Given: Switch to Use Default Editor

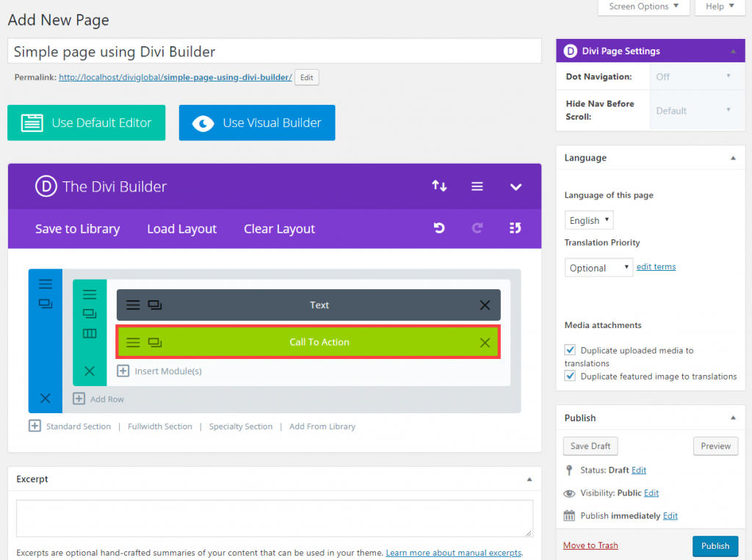Looking at the screenshot, I should [87, 123].
